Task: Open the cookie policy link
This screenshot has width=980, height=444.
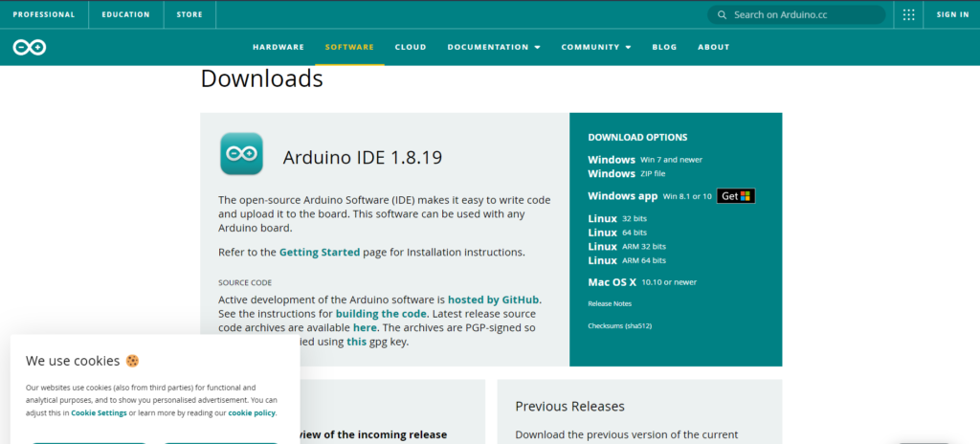Action: (252, 412)
